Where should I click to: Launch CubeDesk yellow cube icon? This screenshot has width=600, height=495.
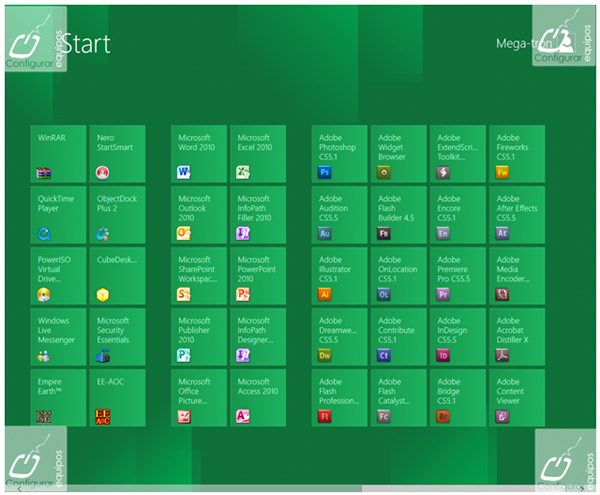[103, 295]
